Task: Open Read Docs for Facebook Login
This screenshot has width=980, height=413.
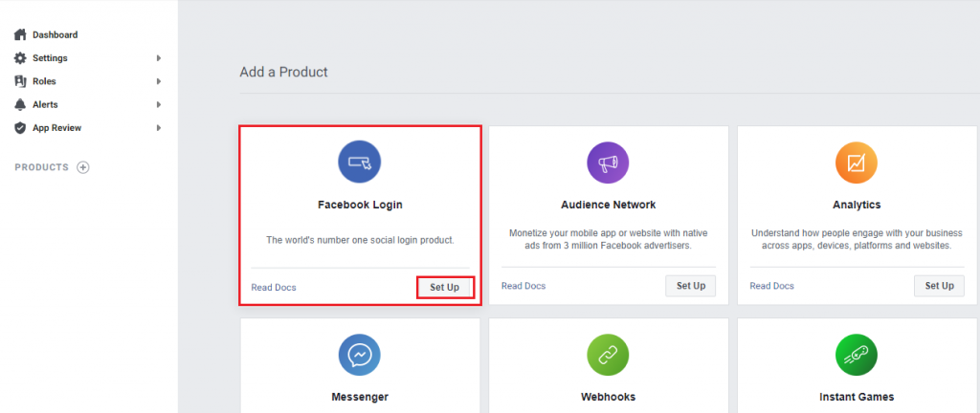Action: (x=274, y=287)
